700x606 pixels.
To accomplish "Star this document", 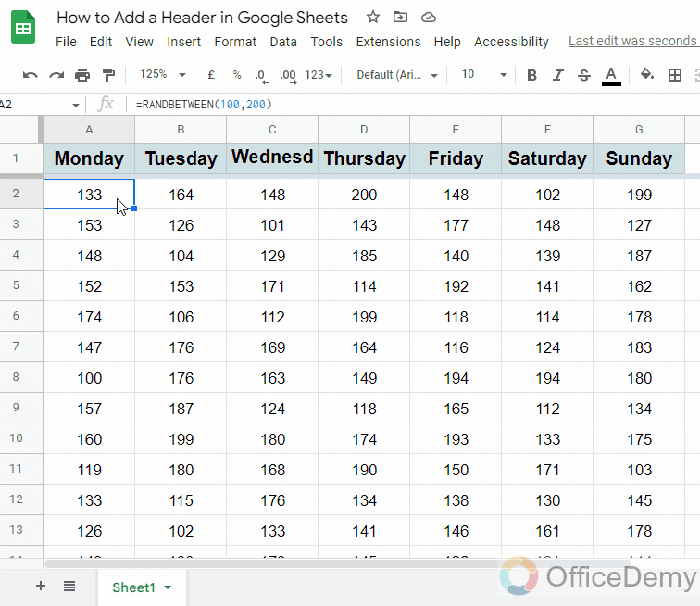I will [373, 18].
